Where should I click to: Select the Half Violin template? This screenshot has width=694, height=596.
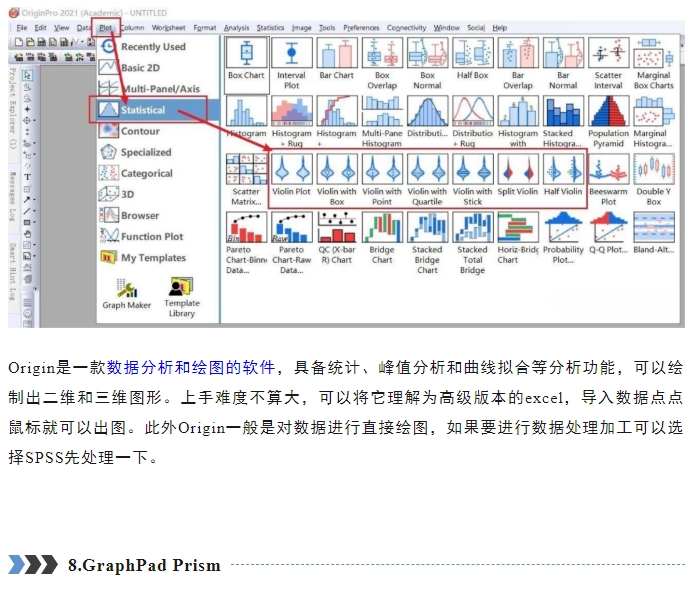coord(563,175)
